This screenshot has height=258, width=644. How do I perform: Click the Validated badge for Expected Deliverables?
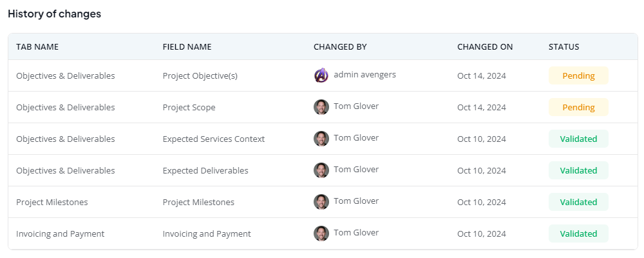click(x=578, y=170)
